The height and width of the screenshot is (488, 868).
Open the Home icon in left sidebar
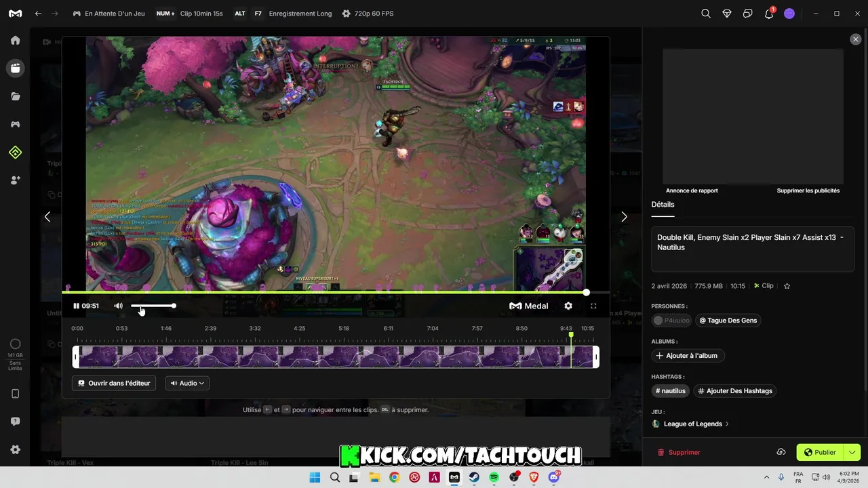(x=15, y=40)
